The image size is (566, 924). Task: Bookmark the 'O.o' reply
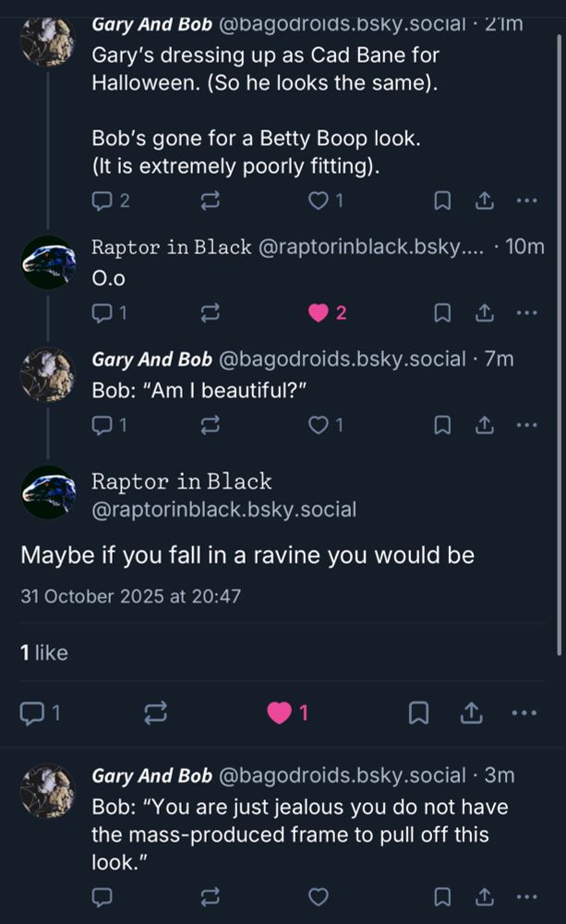pos(442,313)
